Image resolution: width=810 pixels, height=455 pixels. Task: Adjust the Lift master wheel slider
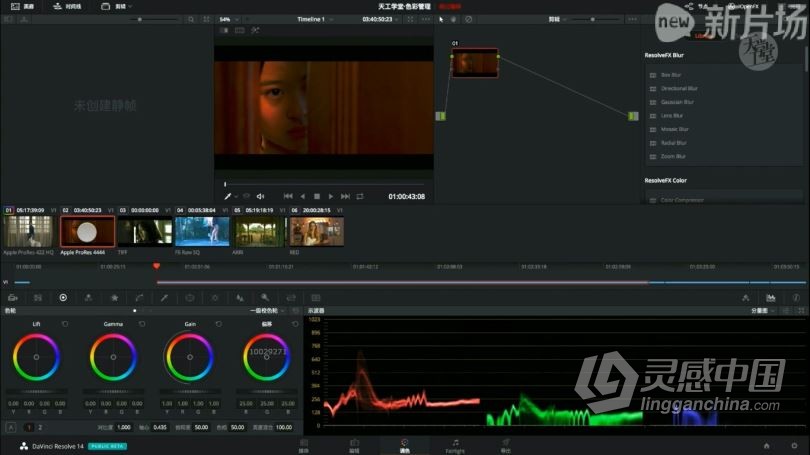(36, 391)
